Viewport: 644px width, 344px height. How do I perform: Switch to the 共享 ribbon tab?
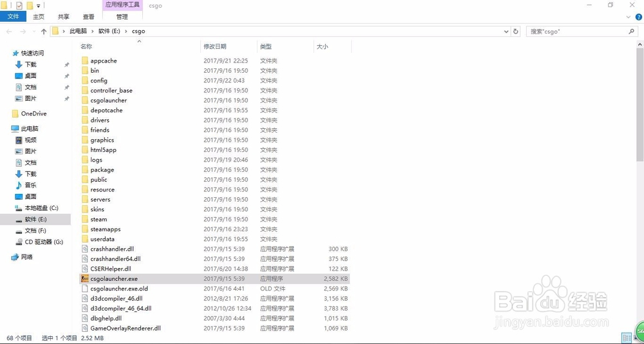[63, 17]
